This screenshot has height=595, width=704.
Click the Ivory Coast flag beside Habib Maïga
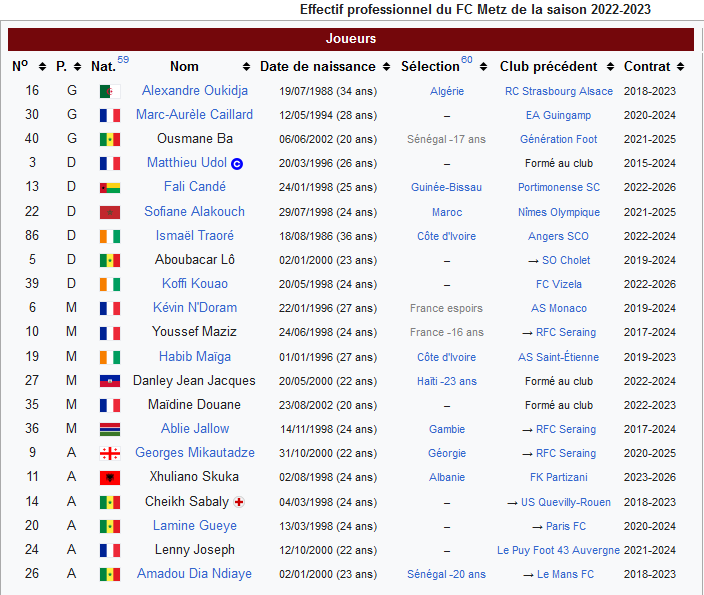pos(110,357)
